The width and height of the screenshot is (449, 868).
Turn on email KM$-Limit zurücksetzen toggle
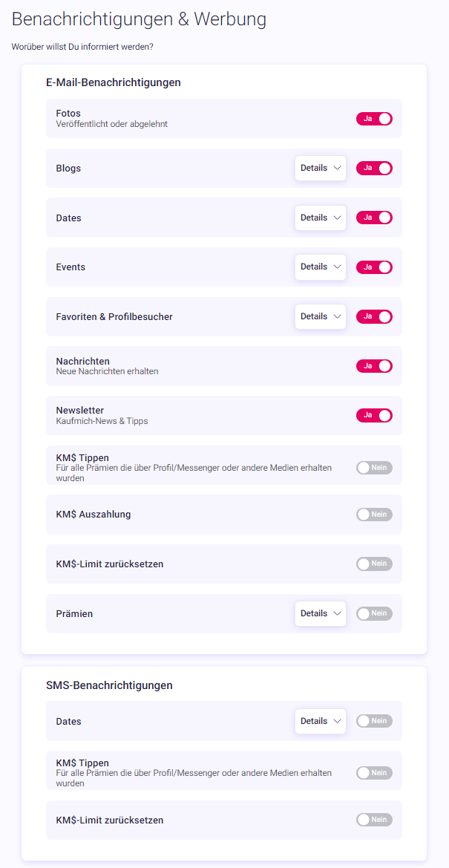coord(374,564)
